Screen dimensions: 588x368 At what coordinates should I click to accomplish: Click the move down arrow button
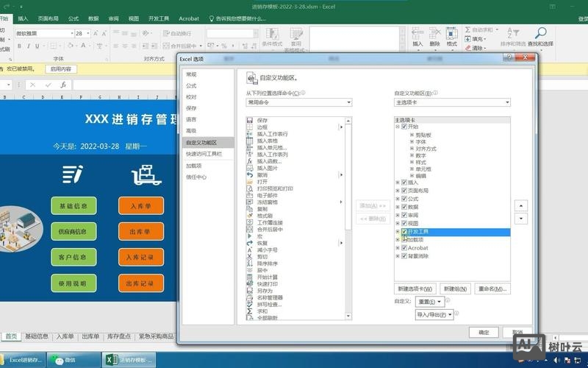coord(521,219)
